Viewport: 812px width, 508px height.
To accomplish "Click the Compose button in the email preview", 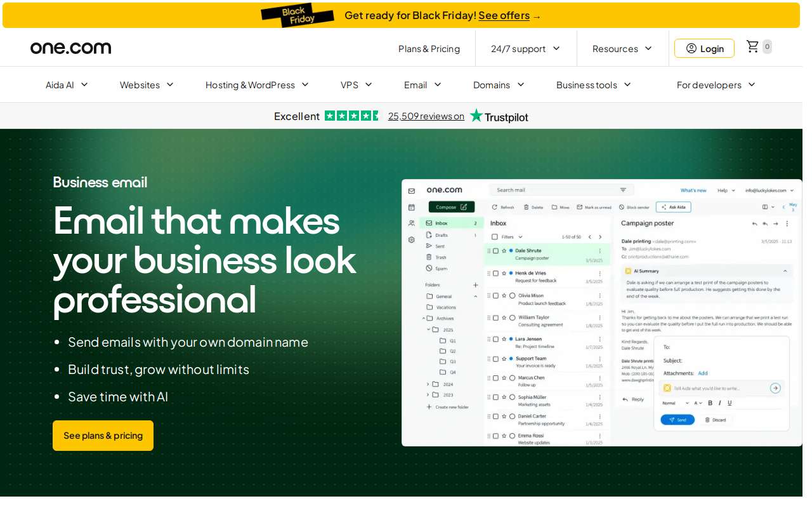I will pyautogui.click(x=452, y=207).
